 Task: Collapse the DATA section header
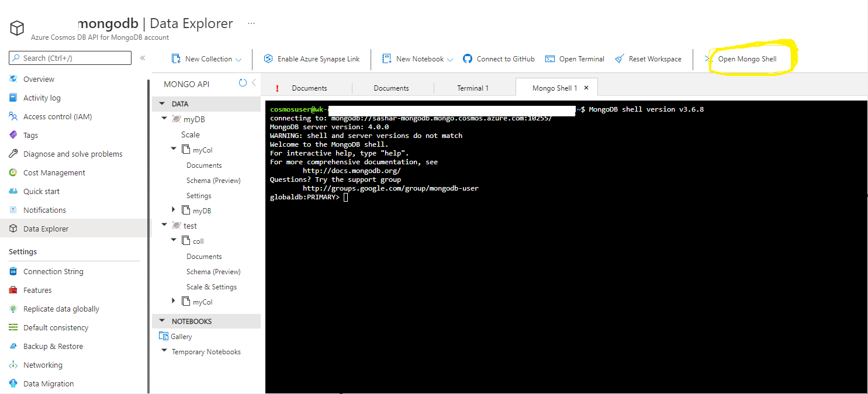point(162,104)
